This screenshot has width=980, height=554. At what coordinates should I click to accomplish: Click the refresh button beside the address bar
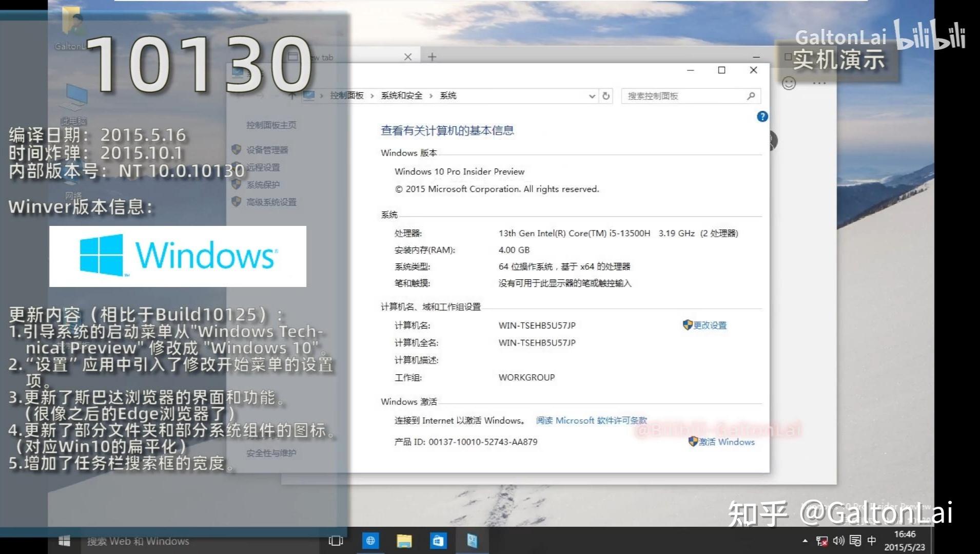pyautogui.click(x=606, y=96)
